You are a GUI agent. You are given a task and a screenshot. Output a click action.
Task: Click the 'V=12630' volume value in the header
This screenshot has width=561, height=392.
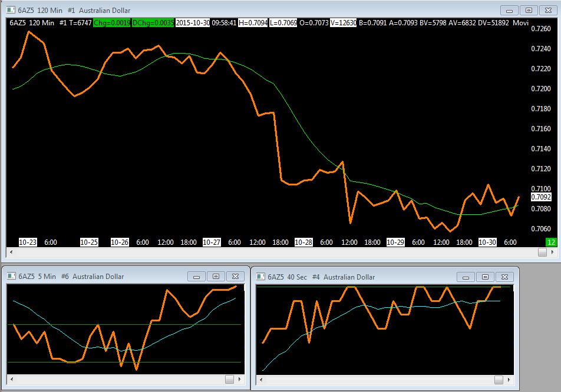click(343, 23)
